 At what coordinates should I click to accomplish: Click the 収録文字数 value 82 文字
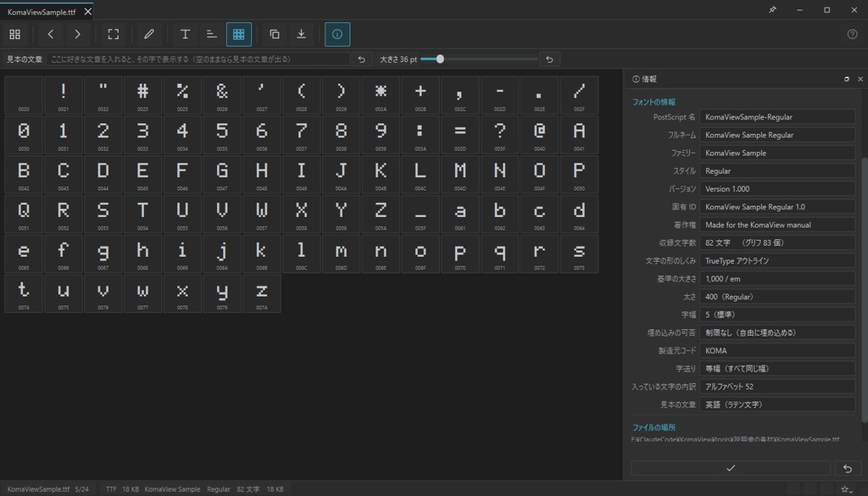[777, 242]
